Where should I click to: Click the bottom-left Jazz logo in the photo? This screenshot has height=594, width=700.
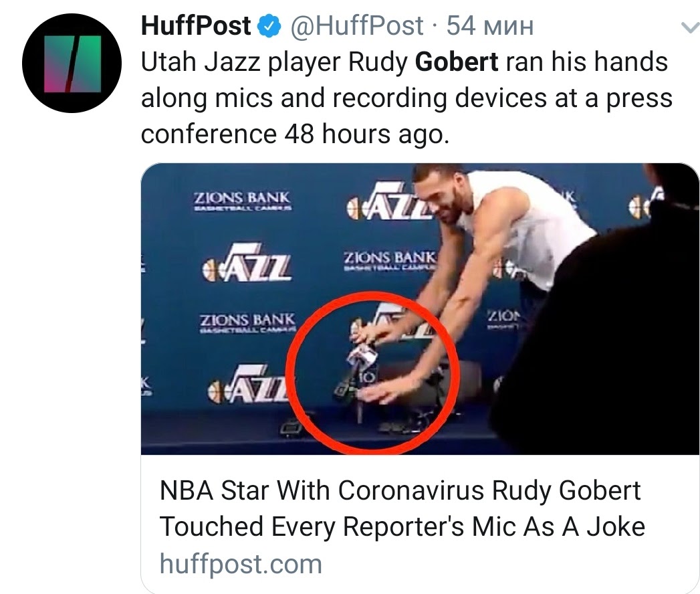pos(249,388)
